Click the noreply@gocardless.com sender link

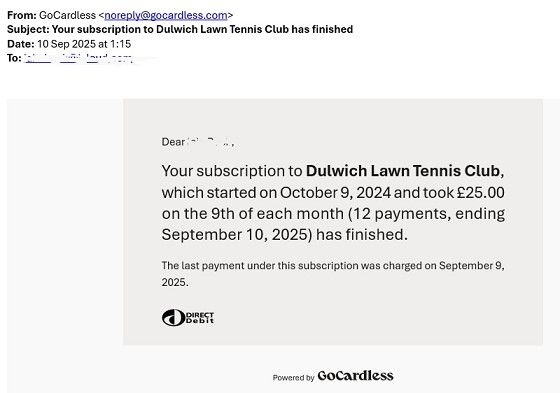pos(166,15)
